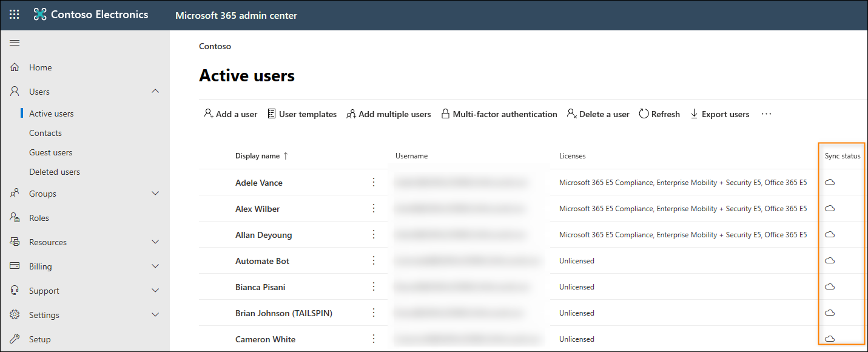Open more actions for Brian Johnson (TAILSPIN)
This screenshot has height=352, width=868.
(x=374, y=313)
